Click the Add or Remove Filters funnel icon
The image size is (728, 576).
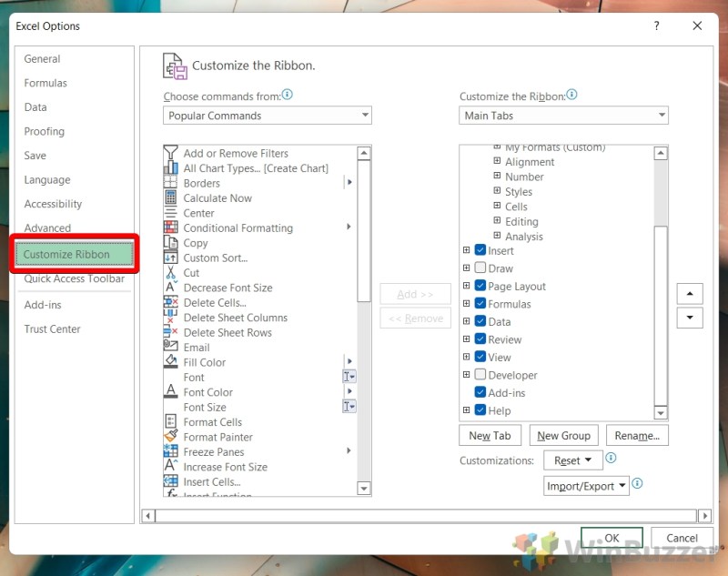170,153
